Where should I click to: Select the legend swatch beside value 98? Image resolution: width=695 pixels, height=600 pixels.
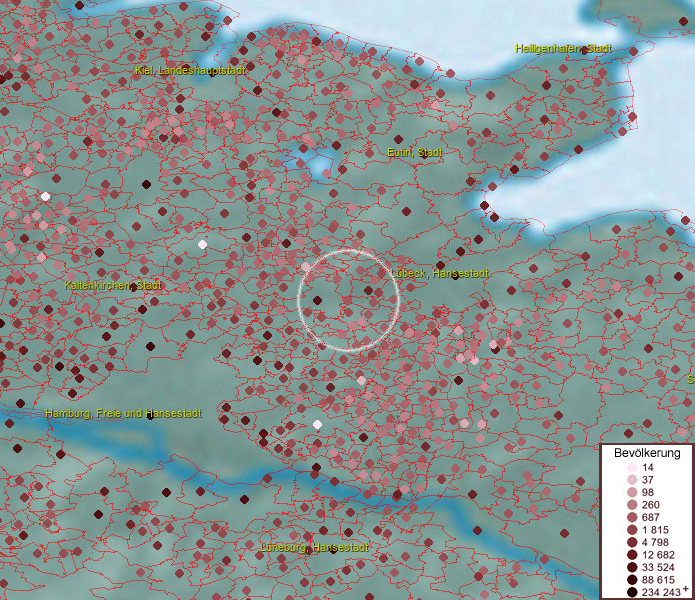pyautogui.click(x=632, y=492)
